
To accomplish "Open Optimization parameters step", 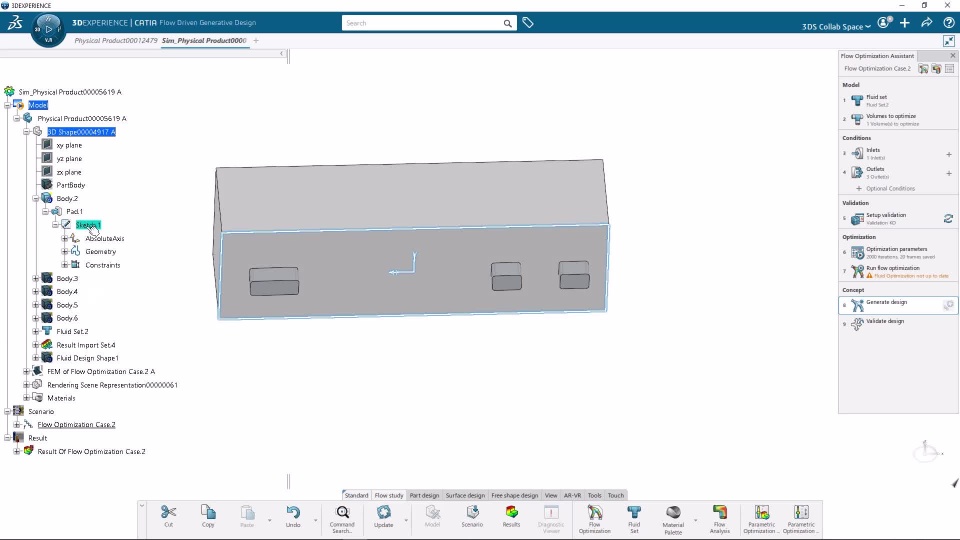I will click(x=898, y=252).
